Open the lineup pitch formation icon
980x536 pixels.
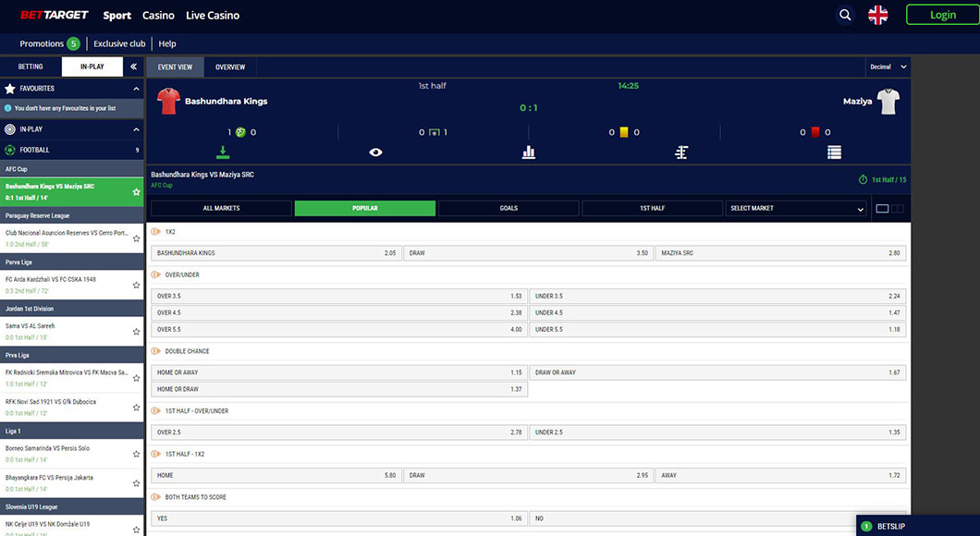pos(682,152)
